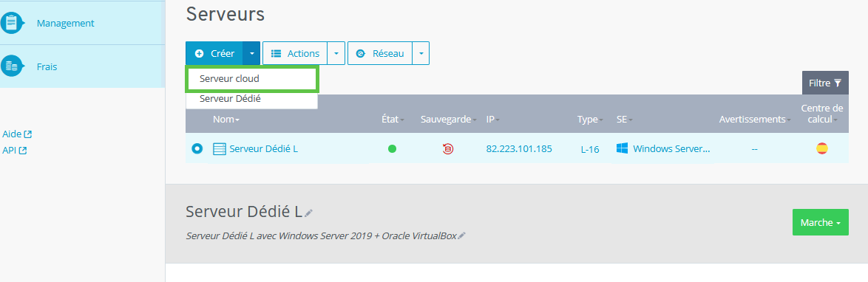Open the Management sidebar clipboard icon
868x282 pixels.
(11, 23)
